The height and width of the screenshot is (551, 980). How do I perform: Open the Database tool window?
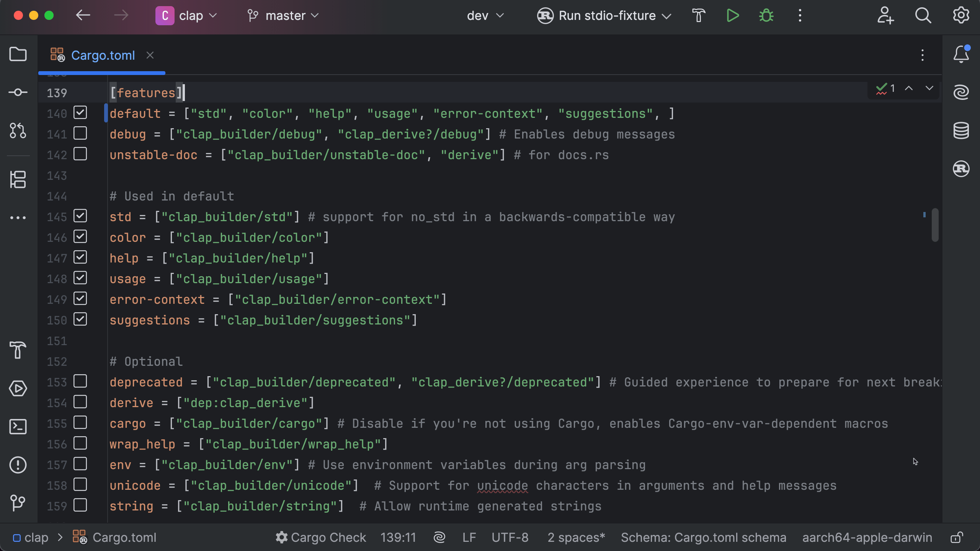point(961,130)
